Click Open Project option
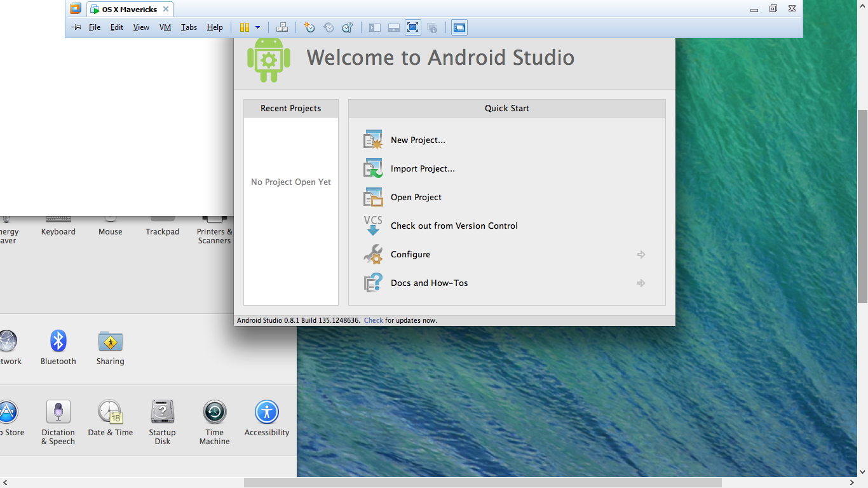This screenshot has height=488, width=868. click(416, 197)
